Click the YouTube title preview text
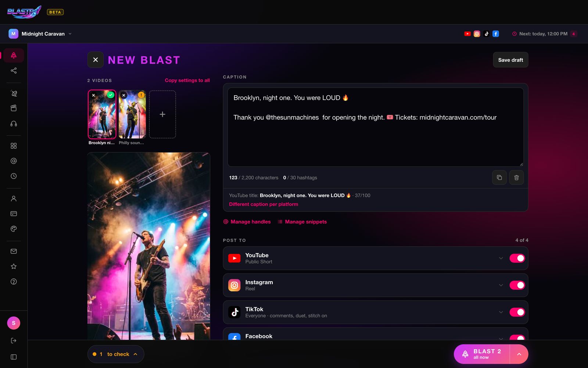 coord(300,195)
